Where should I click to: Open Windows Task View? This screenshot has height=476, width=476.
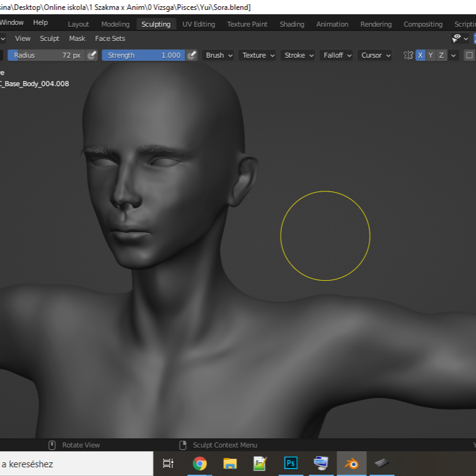tap(168, 463)
